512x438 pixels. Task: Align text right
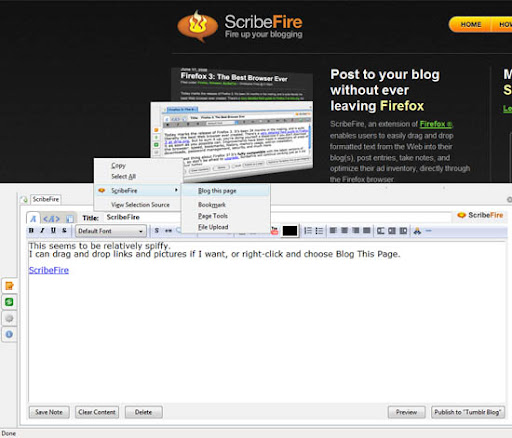(x=356, y=230)
